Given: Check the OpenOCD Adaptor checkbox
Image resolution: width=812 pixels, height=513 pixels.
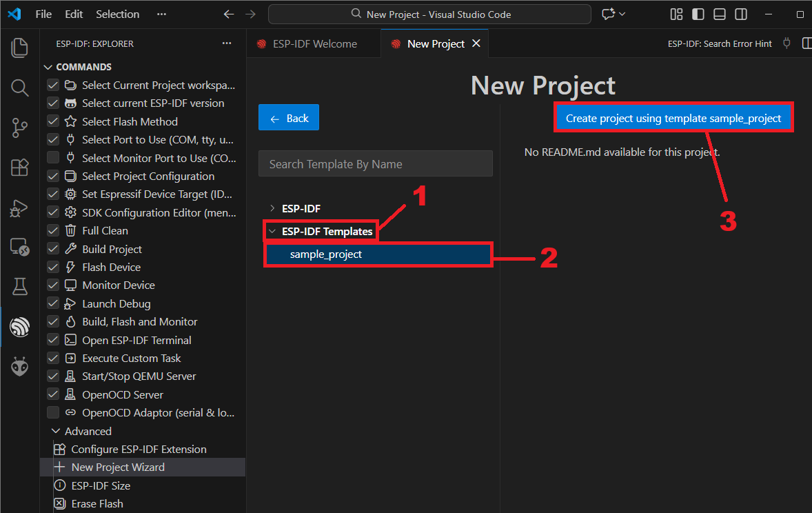Looking at the screenshot, I should (x=53, y=413).
